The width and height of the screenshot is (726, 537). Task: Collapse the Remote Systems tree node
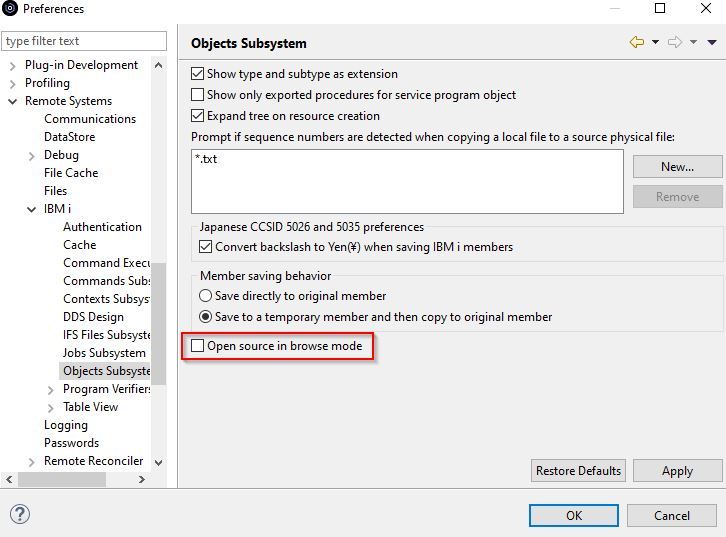tap(13, 101)
